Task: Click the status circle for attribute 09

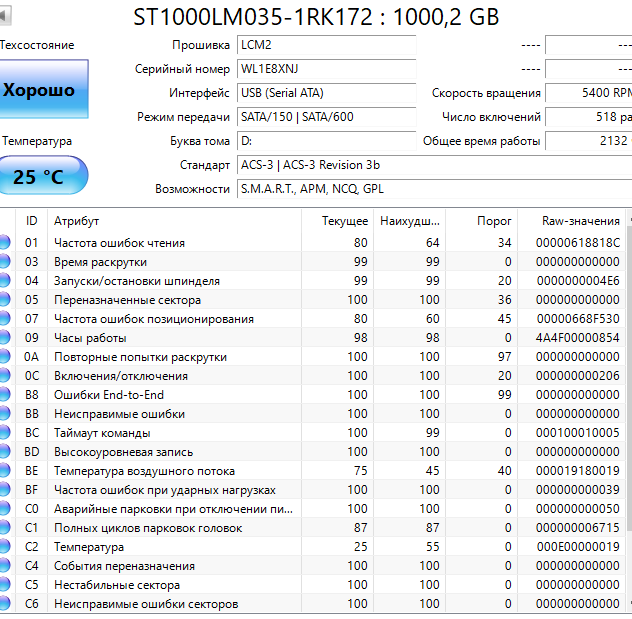Action: coord(4,337)
